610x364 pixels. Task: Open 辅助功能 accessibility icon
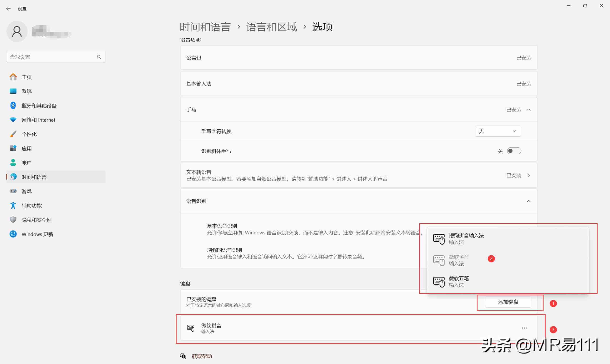13,205
